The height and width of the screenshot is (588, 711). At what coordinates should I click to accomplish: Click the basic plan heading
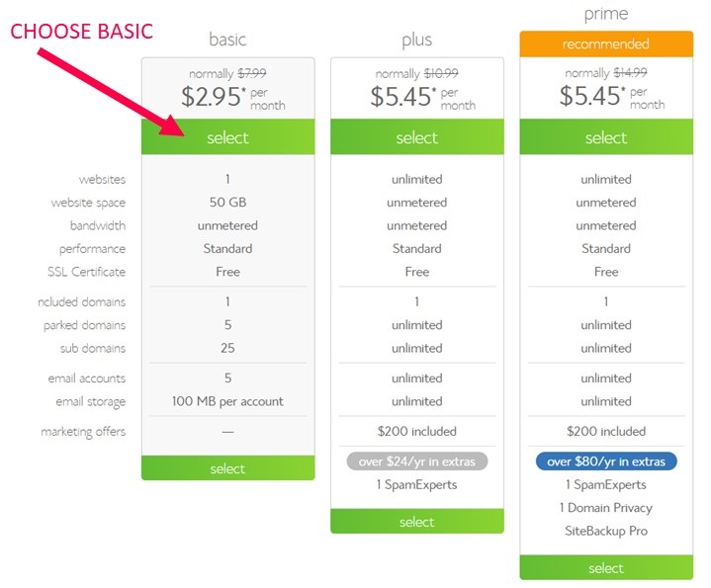pos(227,40)
